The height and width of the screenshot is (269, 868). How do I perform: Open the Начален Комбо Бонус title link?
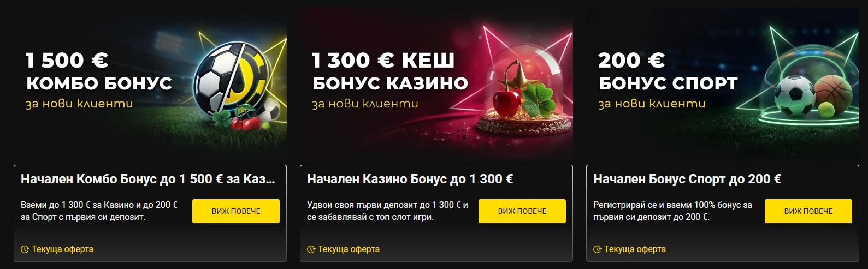(x=148, y=179)
